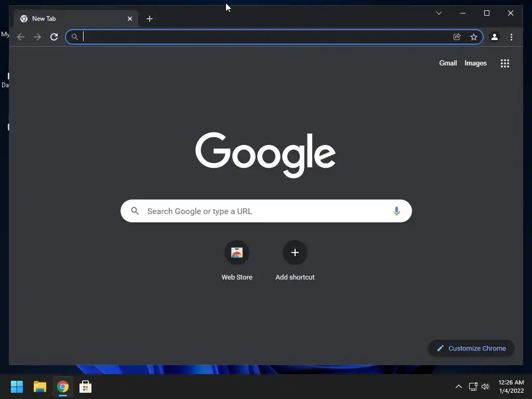The width and height of the screenshot is (532, 399).
Task: Close the Chrome window
Action: (510, 13)
